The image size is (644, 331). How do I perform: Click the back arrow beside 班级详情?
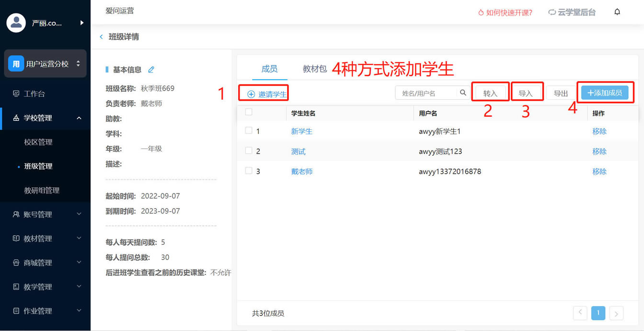coord(101,37)
